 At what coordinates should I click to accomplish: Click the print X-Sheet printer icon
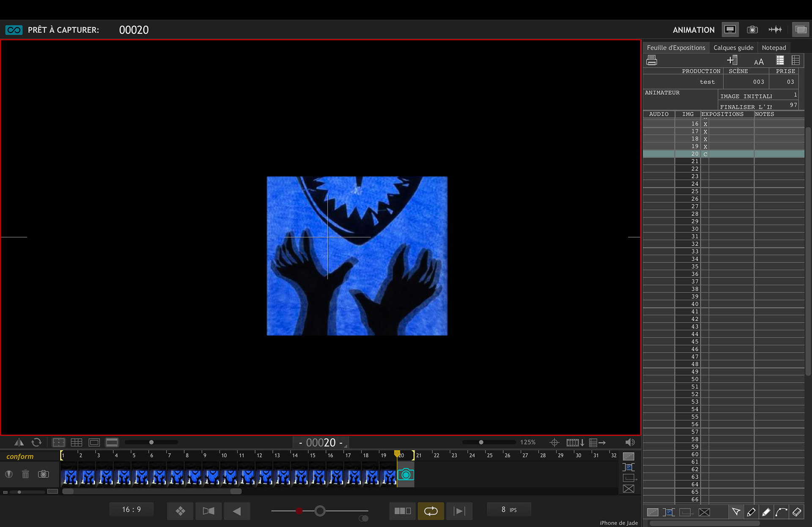click(652, 60)
